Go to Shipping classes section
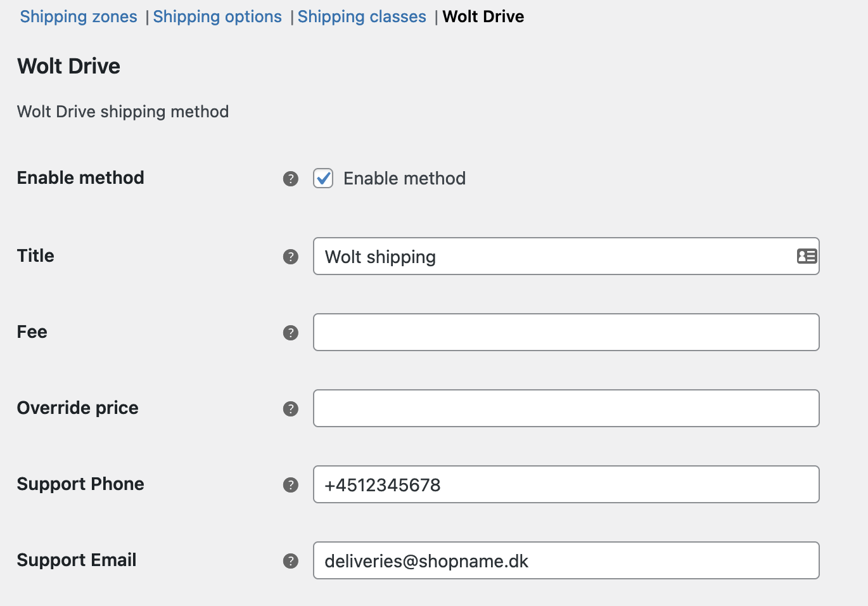Viewport: 868px width, 606px height. (x=362, y=16)
